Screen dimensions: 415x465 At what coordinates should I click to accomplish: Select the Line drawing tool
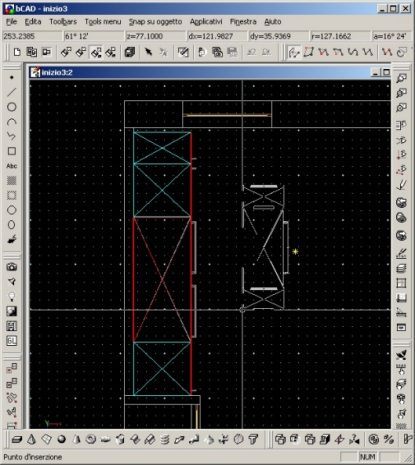[12, 92]
